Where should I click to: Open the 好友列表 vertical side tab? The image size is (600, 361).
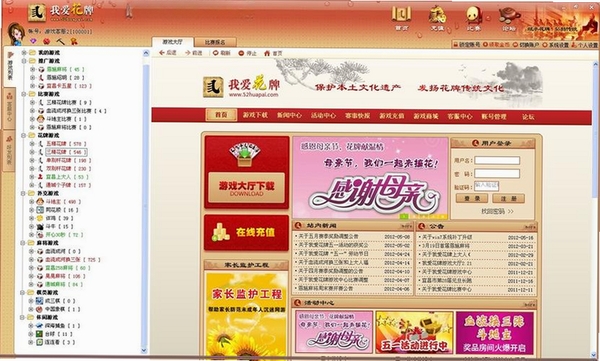(x=9, y=150)
